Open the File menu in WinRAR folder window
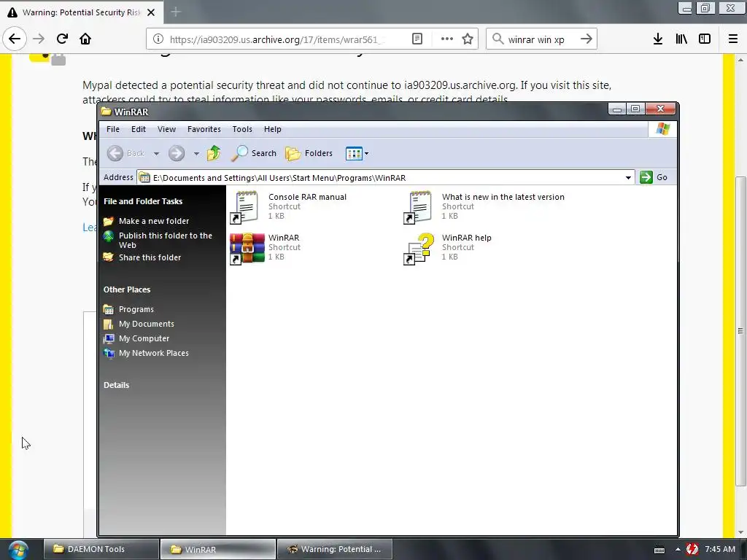 tap(113, 129)
